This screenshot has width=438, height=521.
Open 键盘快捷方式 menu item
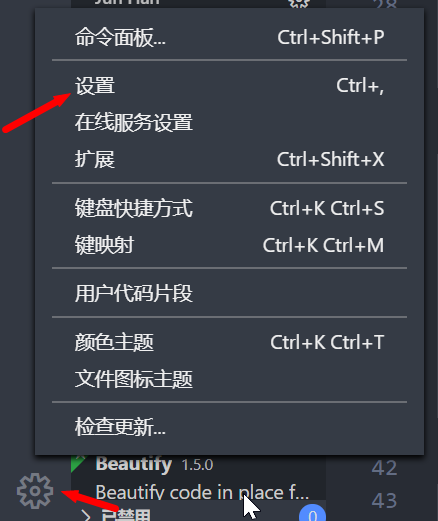(229, 208)
